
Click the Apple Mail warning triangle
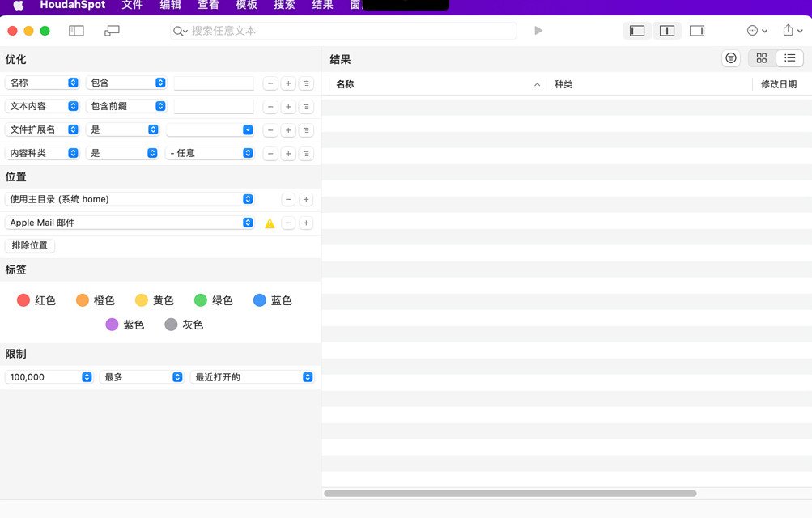[x=270, y=223]
